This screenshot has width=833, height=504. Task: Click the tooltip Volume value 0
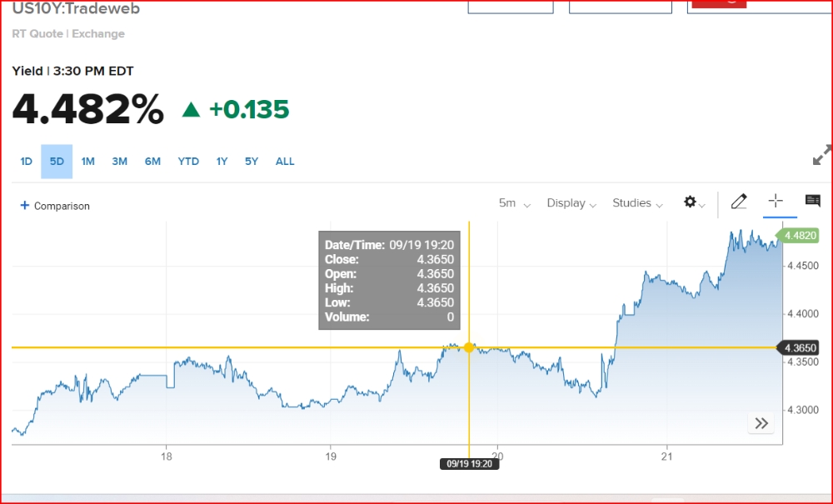(451, 317)
